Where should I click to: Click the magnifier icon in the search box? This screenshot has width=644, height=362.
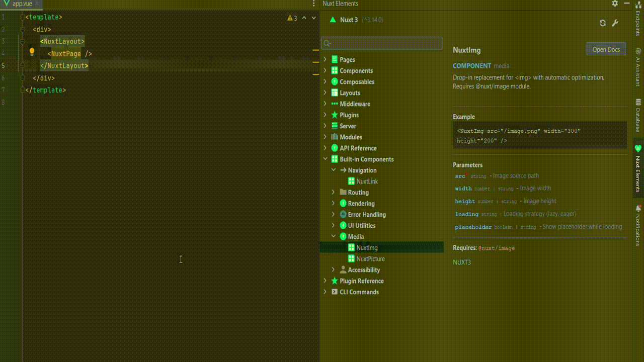click(x=327, y=44)
